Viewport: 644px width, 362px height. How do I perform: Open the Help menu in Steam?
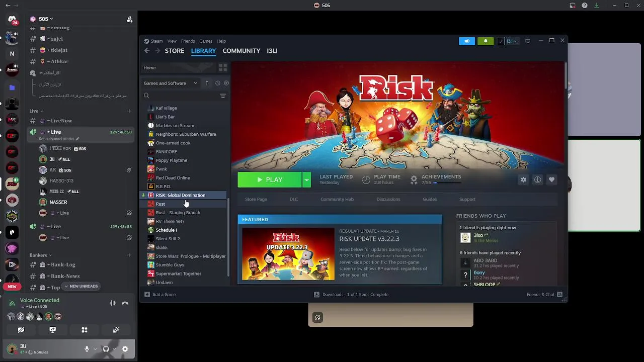[221, 41]
